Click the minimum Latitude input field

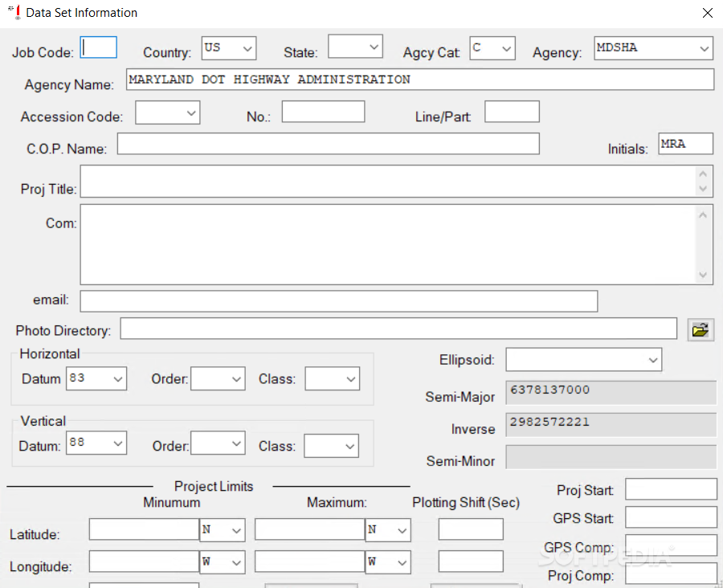coord(144,529)
